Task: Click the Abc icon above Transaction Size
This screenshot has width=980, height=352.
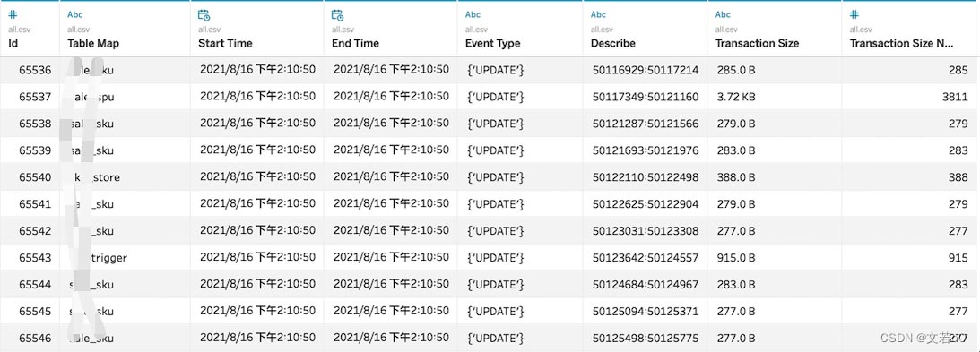Action: pyautogui.click(x=724, y=15)
